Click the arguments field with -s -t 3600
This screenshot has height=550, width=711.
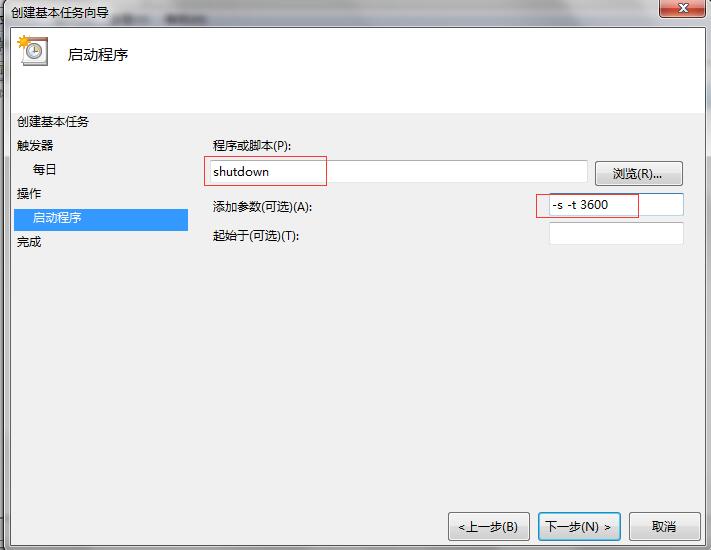[616, 205]
